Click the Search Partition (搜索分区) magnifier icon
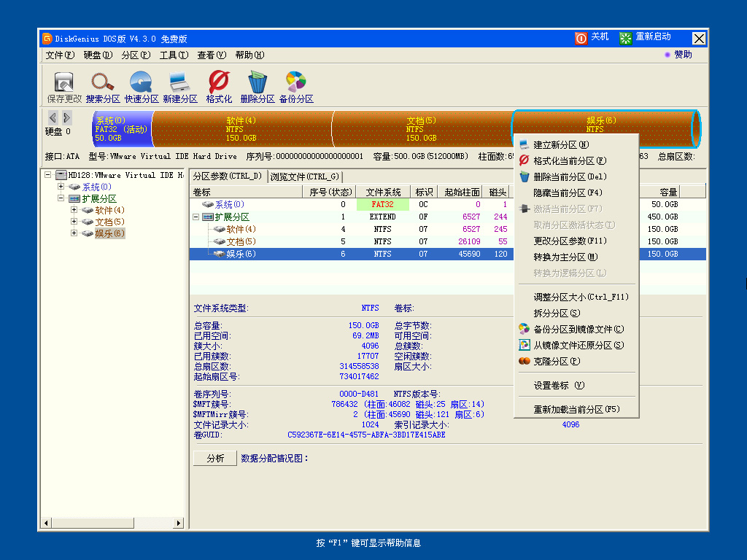 [x=102, y=82]
